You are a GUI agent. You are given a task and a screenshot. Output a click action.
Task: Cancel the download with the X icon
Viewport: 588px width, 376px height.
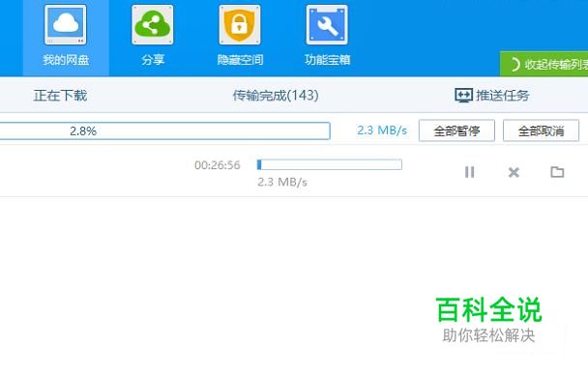tap(514, 172)
